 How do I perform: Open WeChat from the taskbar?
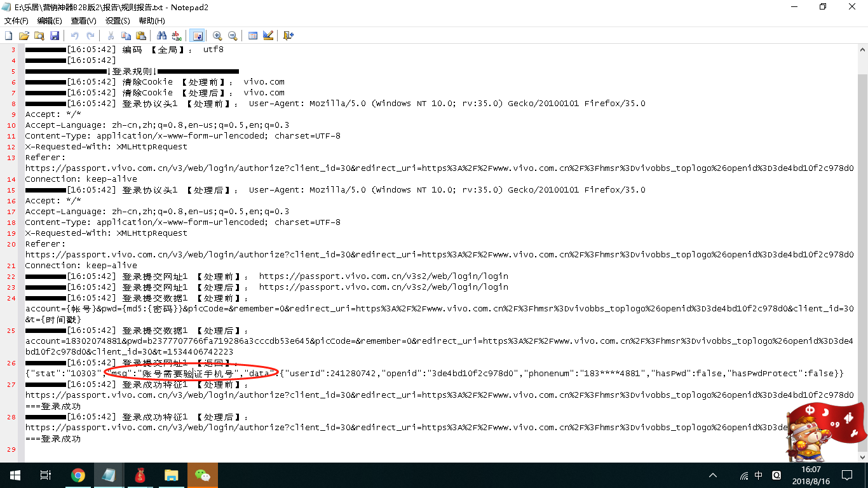click(x=203, y=475)
